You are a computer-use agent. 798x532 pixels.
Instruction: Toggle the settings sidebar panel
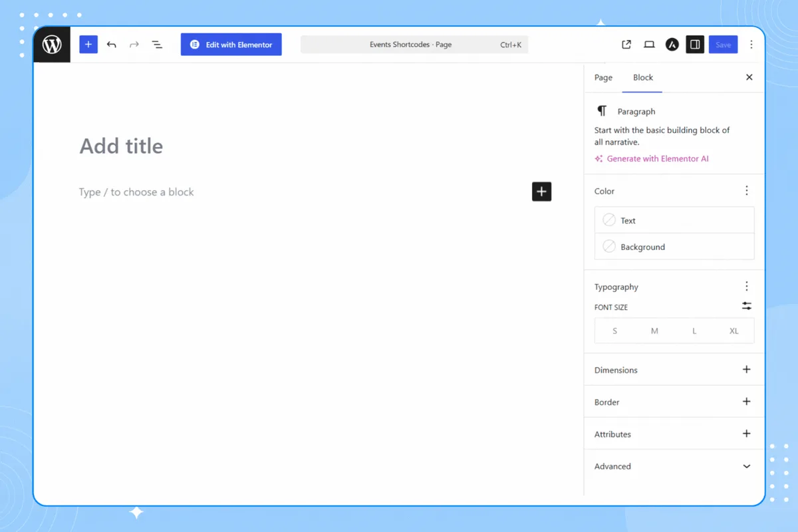[695, 45]
